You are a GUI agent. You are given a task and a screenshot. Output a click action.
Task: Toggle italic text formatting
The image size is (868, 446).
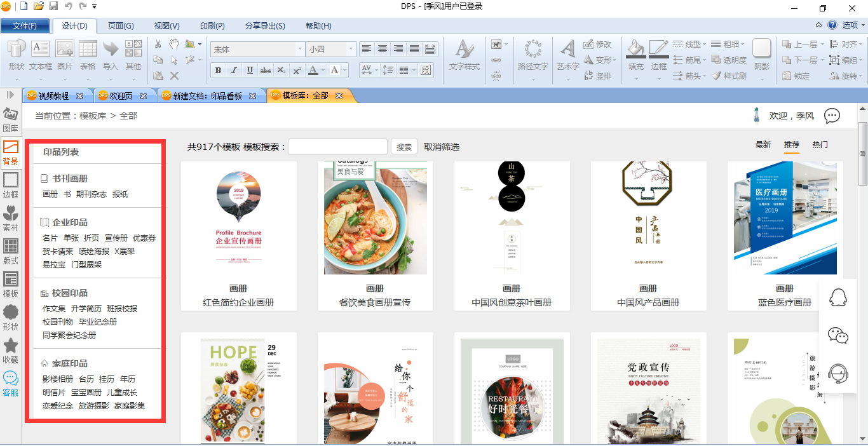pyautogui.click(x=234, y=70)
